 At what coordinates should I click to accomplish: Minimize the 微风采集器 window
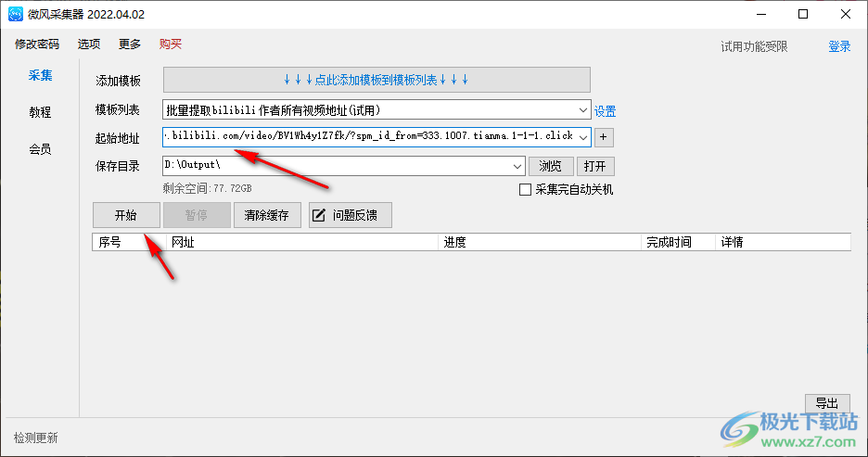coord(761,15)
